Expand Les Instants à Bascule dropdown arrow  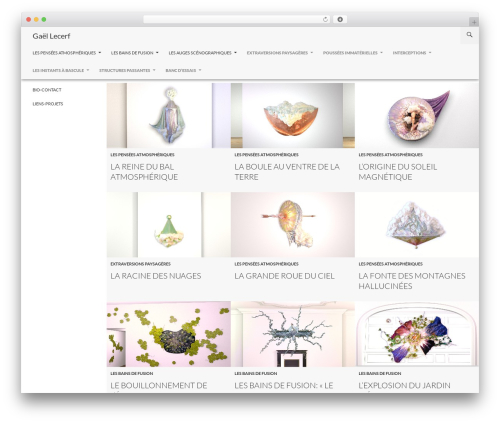88,70
